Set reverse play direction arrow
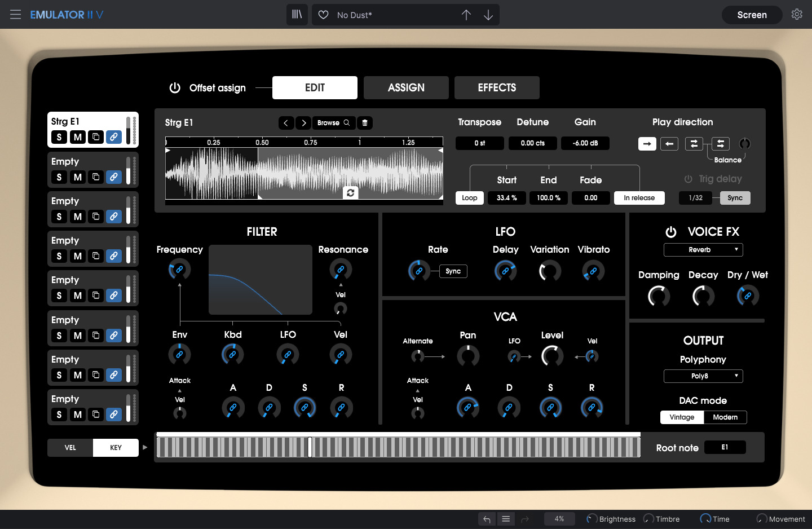This screenshot has height=529, width=812. (669, 144)
